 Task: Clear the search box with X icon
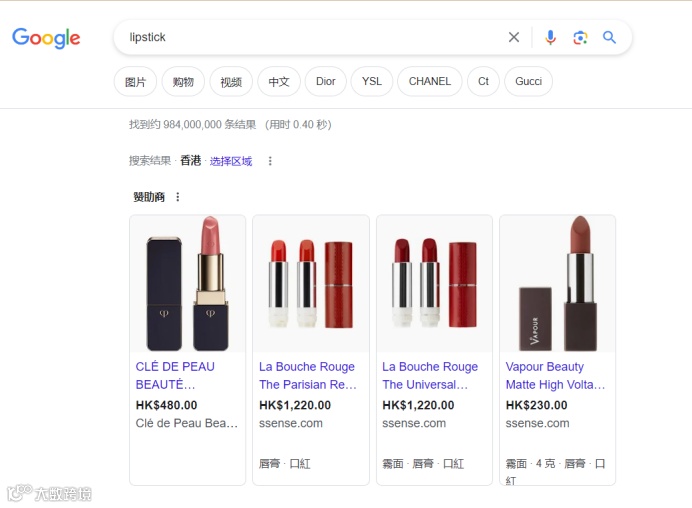514,37
